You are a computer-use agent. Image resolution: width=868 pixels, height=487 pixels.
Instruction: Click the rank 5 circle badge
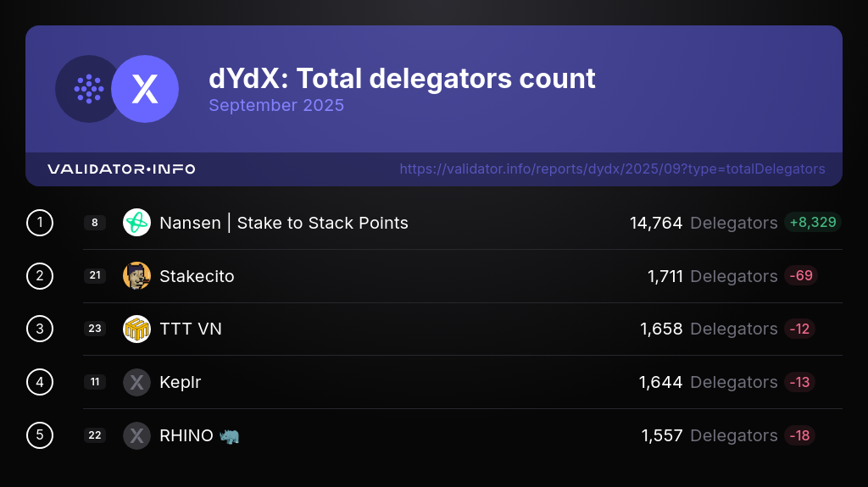(40, 435)
